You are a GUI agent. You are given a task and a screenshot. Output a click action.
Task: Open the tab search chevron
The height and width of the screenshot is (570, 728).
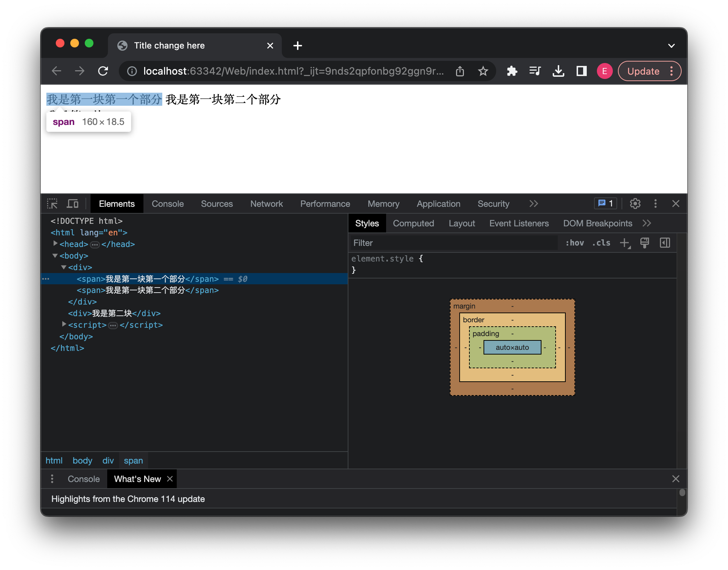tap(671, 46)
